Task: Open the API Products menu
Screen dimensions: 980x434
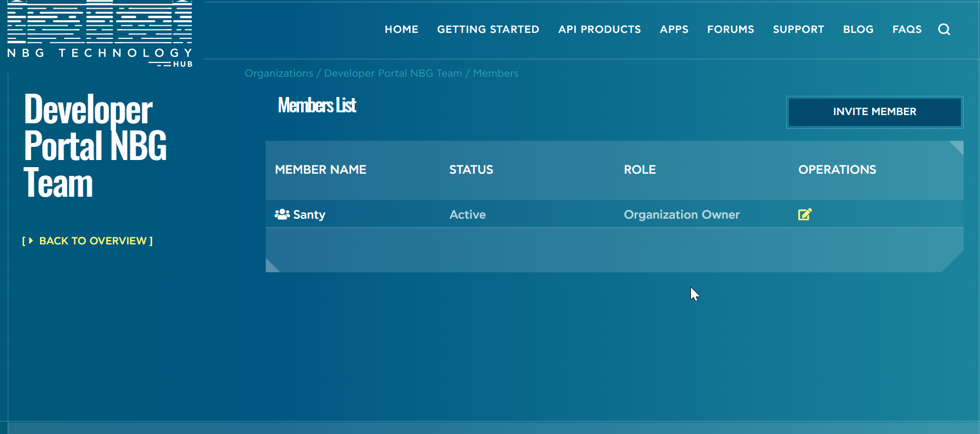Action: (x=599, y=30)
